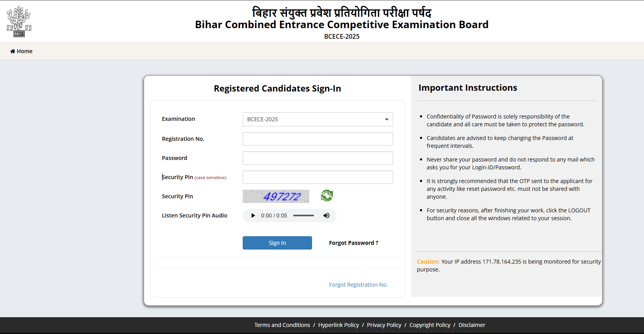View the Copyright Policy
The image size is (644, 334).
[x=430, y=325]
